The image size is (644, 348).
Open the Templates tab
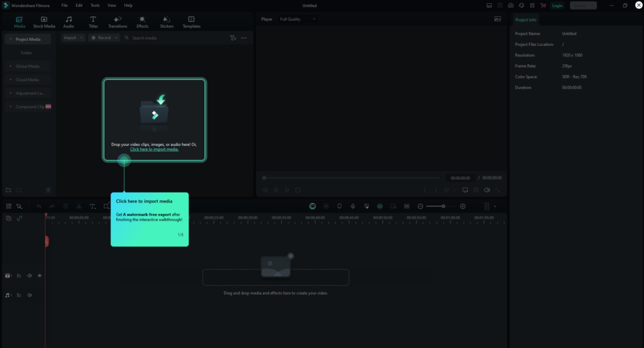click(191, 22)
